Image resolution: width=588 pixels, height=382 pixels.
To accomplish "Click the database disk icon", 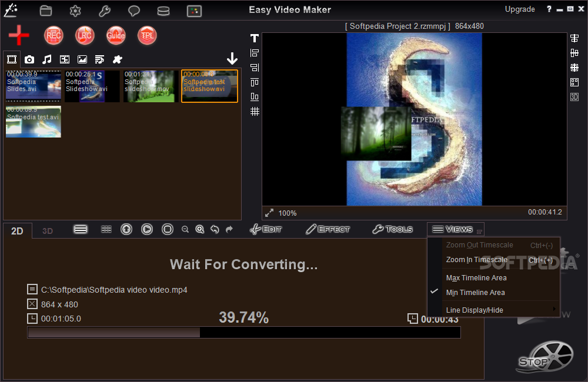I will pyautogui.click(x=163, y=11).
